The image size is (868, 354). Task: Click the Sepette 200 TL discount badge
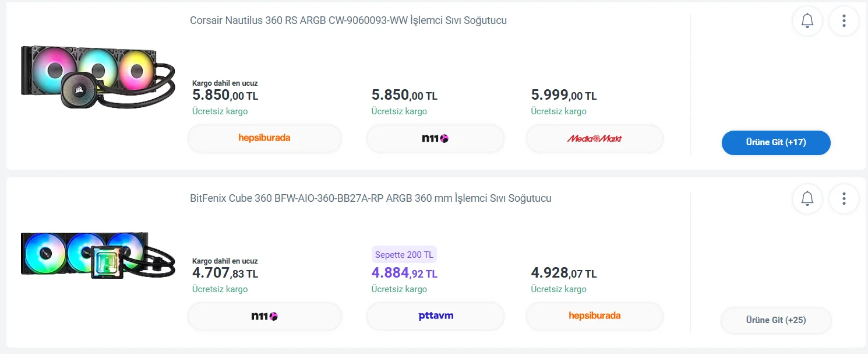(x=404, y=255)
